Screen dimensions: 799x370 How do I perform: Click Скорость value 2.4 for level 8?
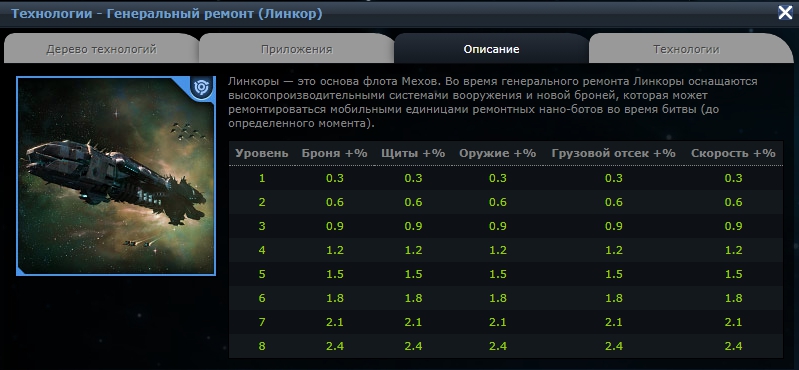733,346
